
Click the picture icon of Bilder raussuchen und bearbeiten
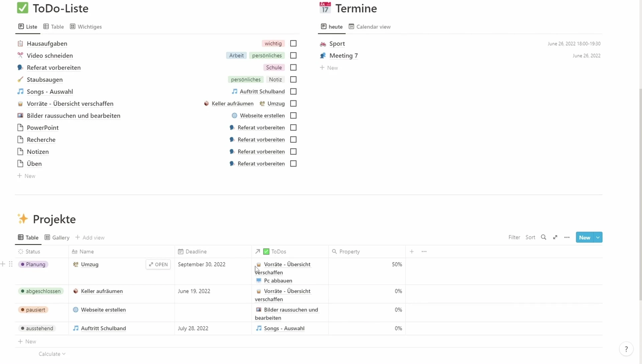pyautogui.click(x=20, y=116)
